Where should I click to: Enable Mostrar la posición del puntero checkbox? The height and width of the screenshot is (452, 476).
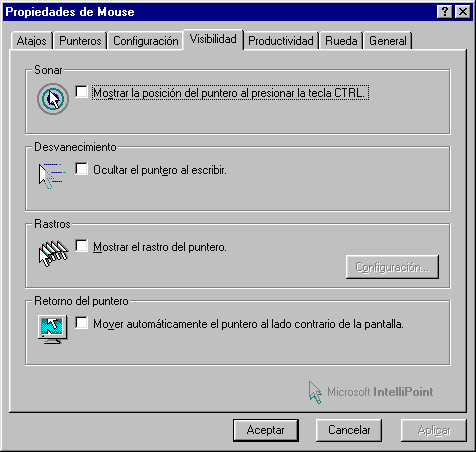pyautogui.click(x=81, y=92)
